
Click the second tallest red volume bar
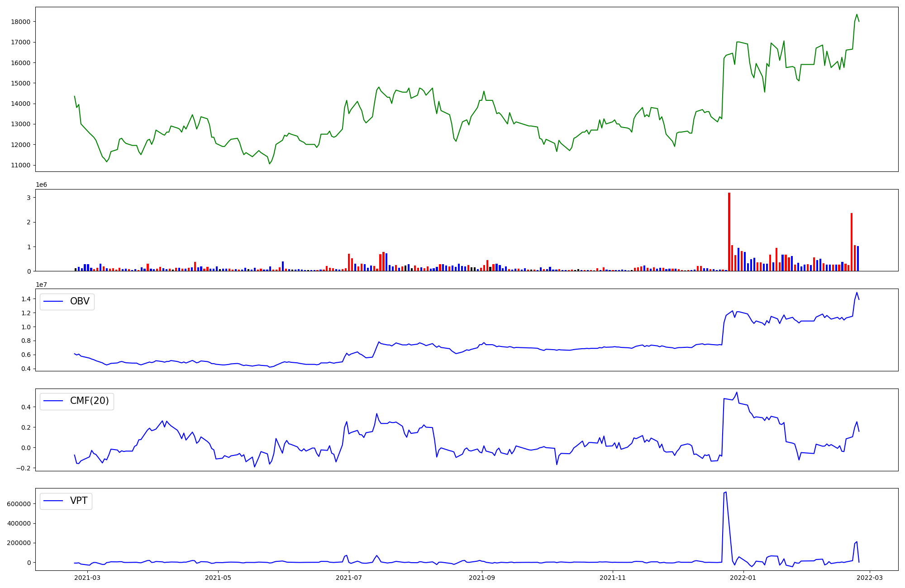point(851,242)
